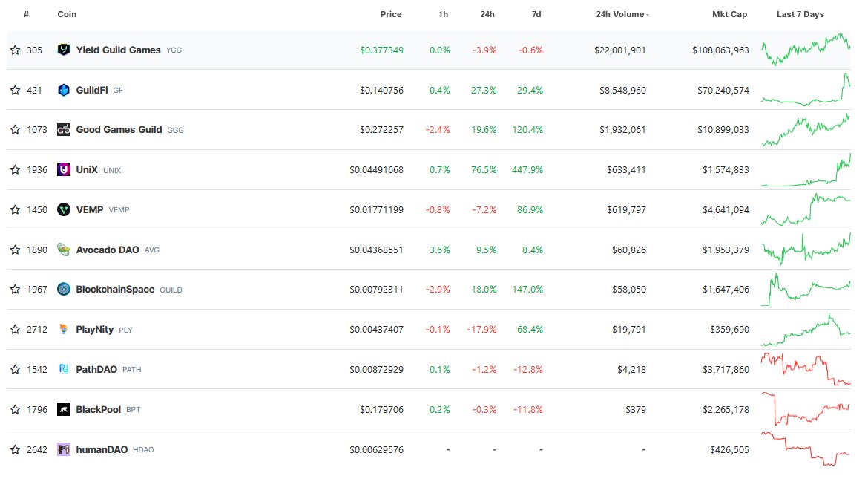Open the Yield Guild Games coin page
The width and height of the screenshot is (868, 479).
(119, 50)
